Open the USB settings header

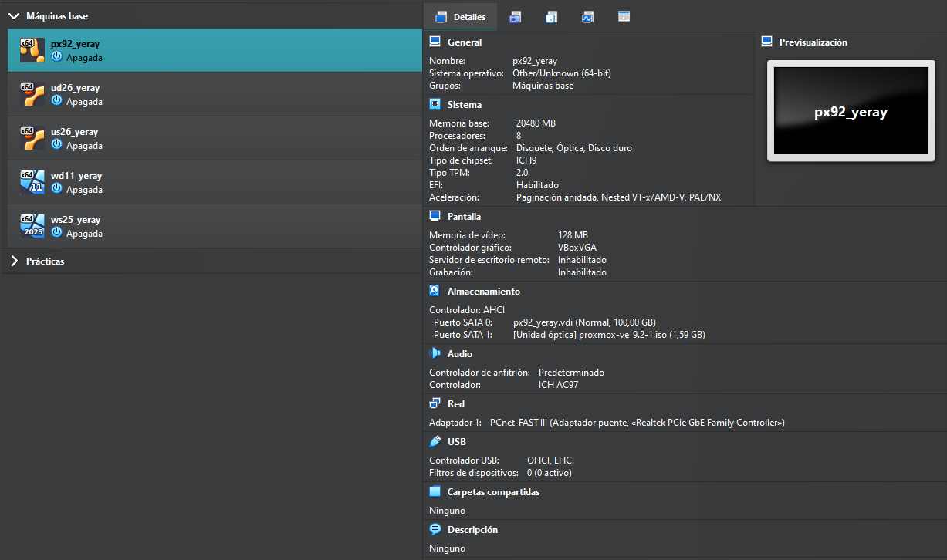pos(457,442)
